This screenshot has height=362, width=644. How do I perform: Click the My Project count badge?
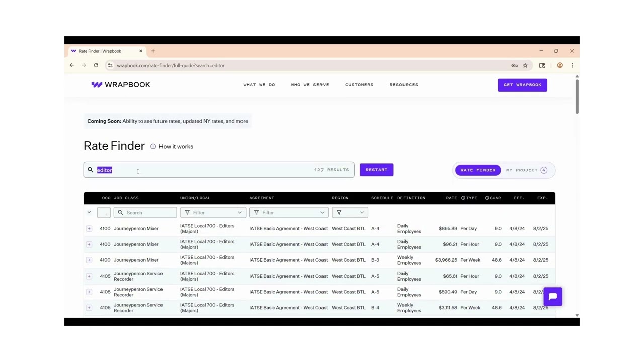tap(544, 170)
